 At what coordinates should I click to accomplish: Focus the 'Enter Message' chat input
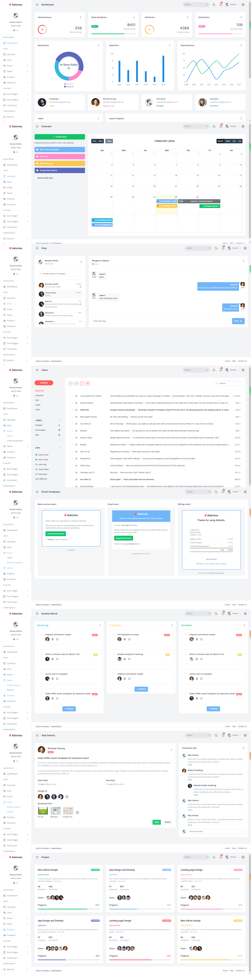(161, 321)
